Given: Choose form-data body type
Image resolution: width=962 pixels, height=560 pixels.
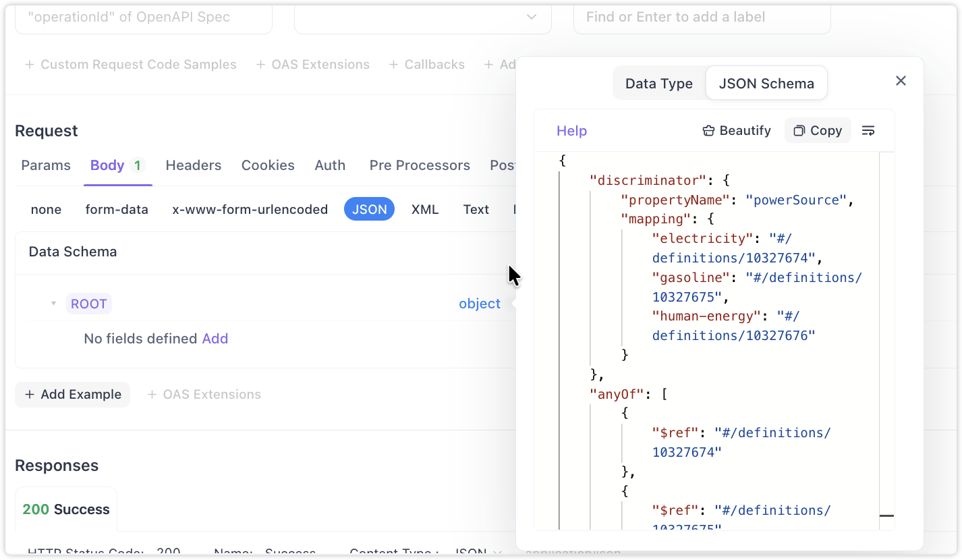Looking at the screenshot, I should pyautogui.click(x=117, y=210).
